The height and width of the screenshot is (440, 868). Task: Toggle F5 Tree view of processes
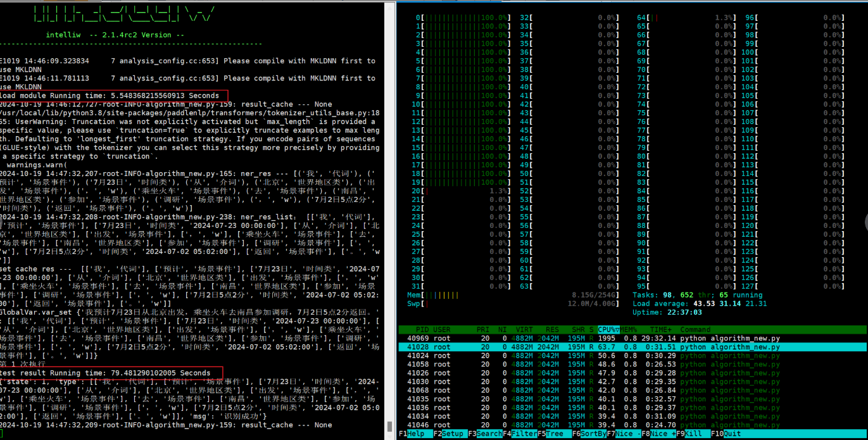(555, 434)
